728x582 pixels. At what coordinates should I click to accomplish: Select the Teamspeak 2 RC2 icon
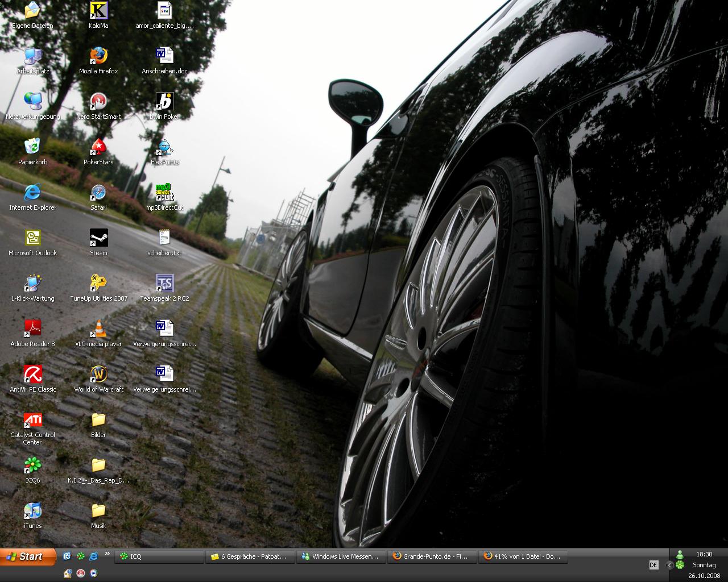click(x=164, y=284)
